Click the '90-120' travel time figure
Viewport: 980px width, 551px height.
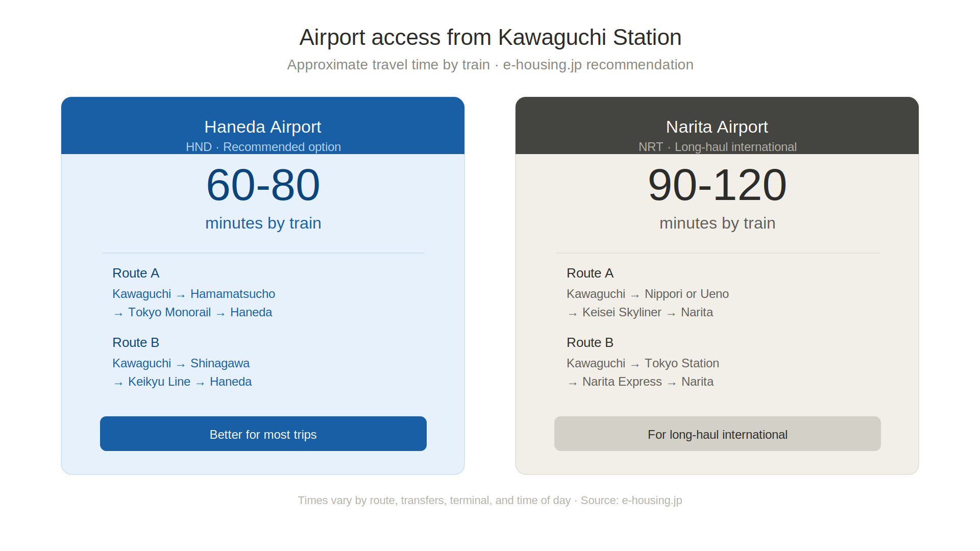pos(717,185)
